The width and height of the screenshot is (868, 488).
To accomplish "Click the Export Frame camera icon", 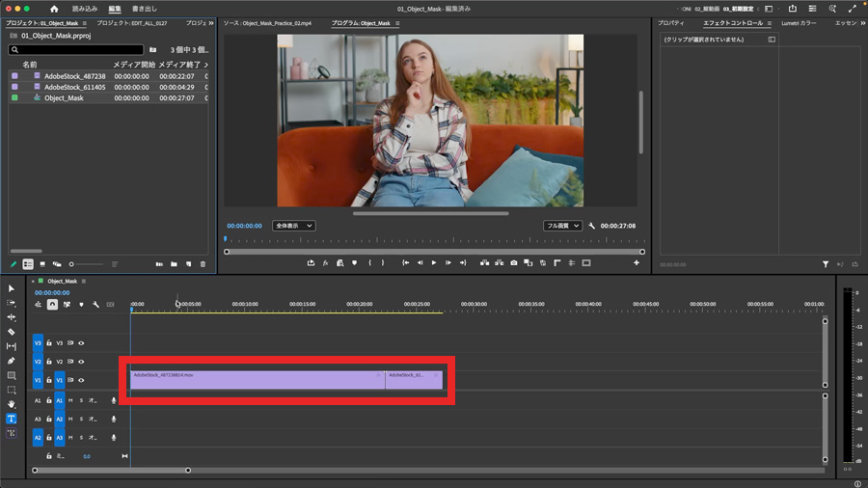I will (514, 263).
